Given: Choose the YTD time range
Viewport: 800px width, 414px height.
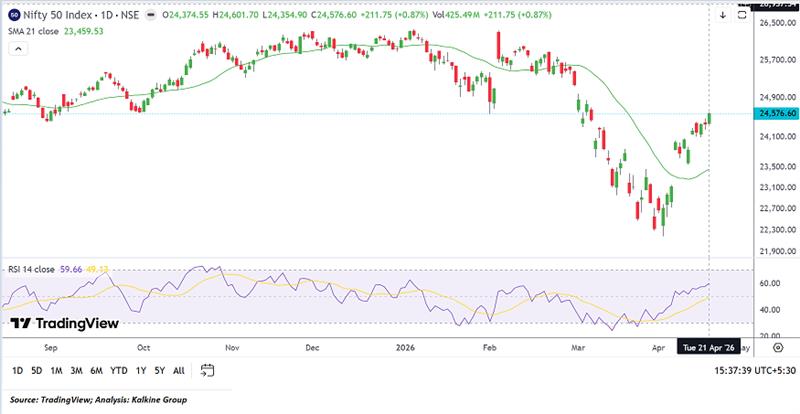Looking at the screenshot, I should point(119,371).
